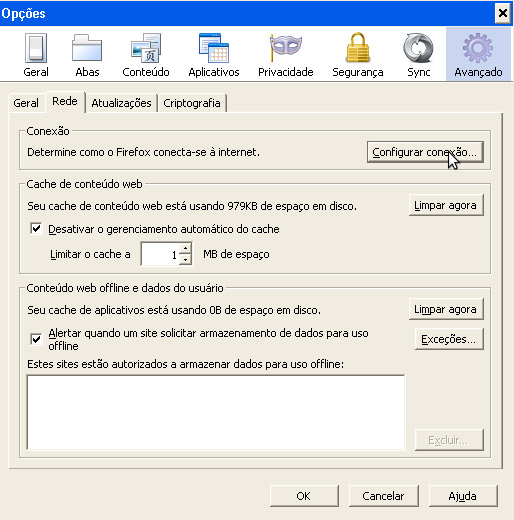
Task: Open the Abas folder options panel
Action: point(87,55)
